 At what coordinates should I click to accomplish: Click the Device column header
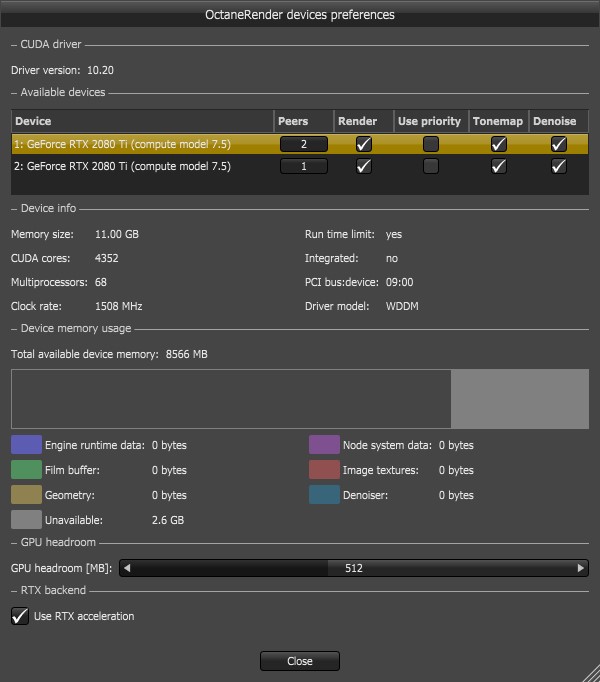pyautogui.click(x=142, y=121)
